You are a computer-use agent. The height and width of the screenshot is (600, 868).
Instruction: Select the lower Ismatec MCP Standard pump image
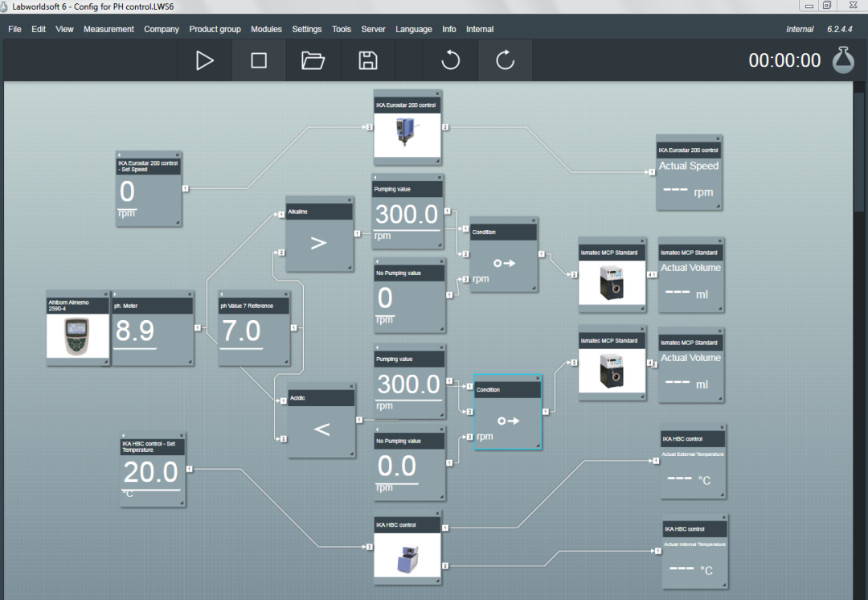pos(612,372)
